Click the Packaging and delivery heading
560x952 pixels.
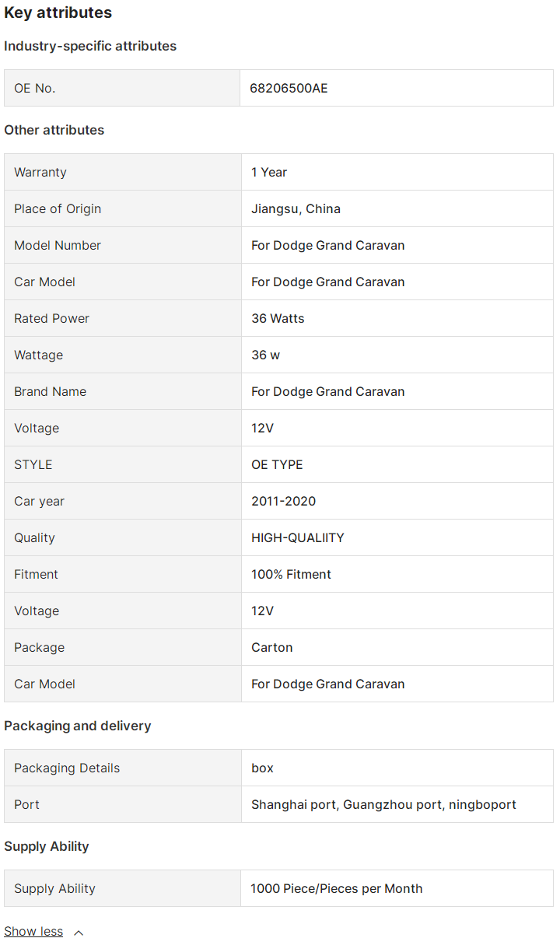[x=78, y=726]
